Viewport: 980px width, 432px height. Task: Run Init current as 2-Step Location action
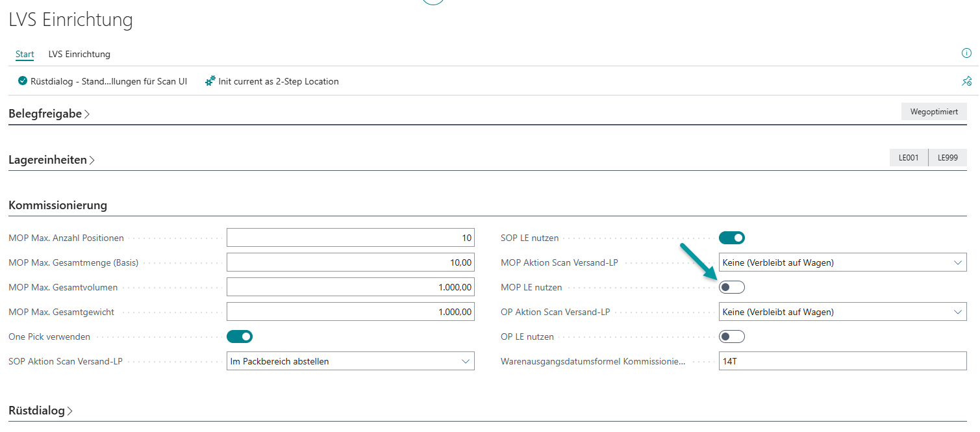[x=272, y=82]
